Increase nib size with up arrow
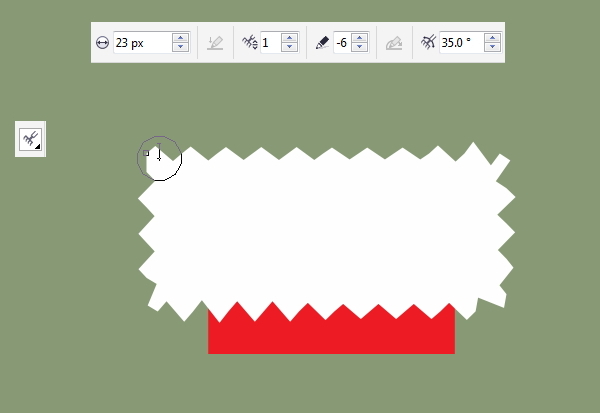The height and width of the screenshot is (413, 600). point(180,38)
